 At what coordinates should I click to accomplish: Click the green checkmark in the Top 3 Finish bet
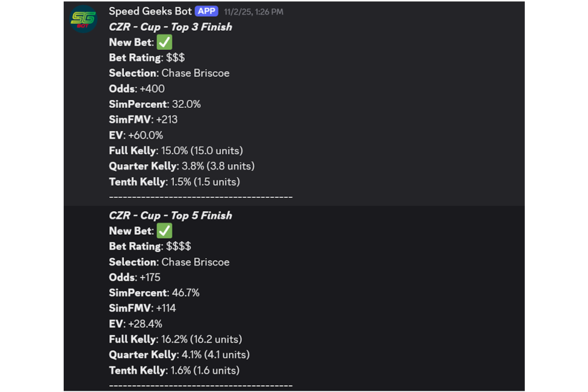164,42
